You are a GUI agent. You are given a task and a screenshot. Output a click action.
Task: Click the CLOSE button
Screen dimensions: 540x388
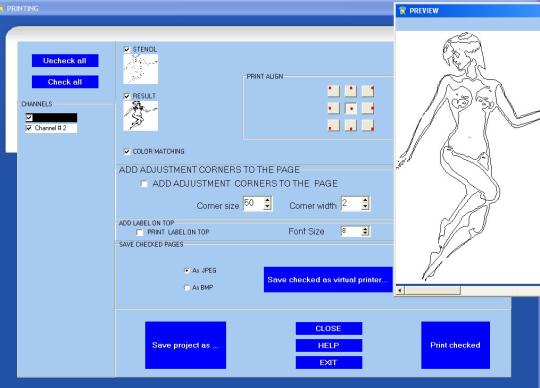click(329, 328)
